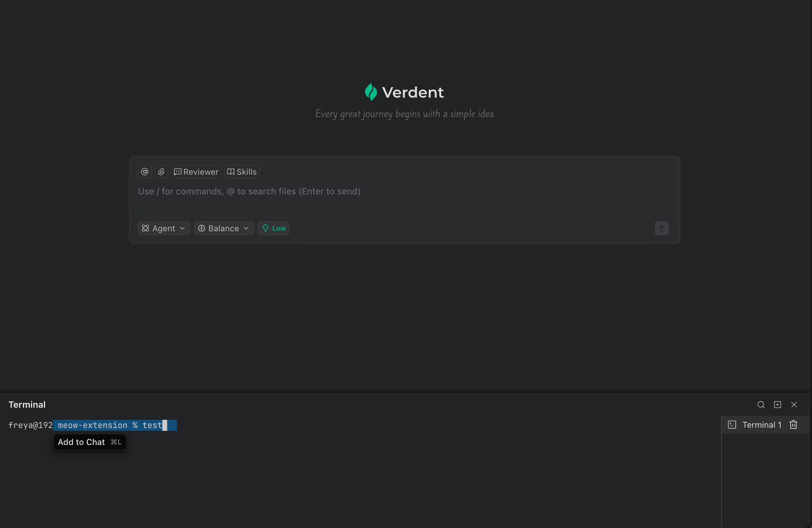Expand the Agent mode dropdown
Screen dimensions: 812x528
pyautogui.click(x=164, y=228)
